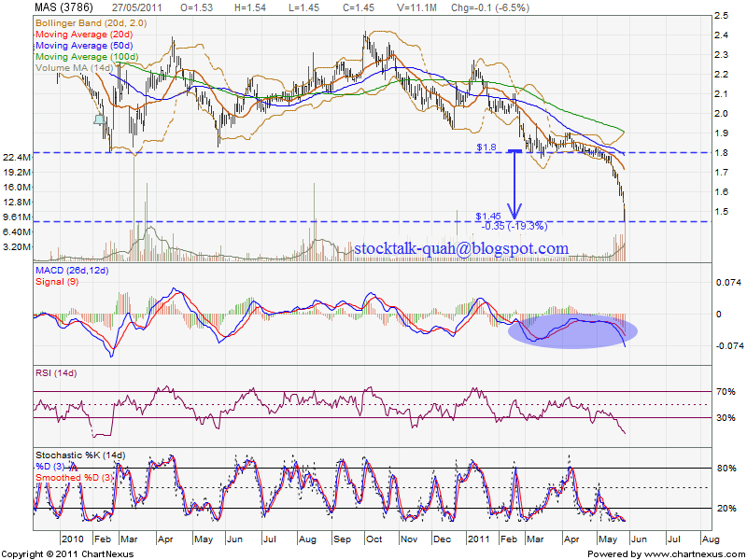Click the 30% RSI oversold label
This screenshot has height=560, width=747.
click(726, 418)
